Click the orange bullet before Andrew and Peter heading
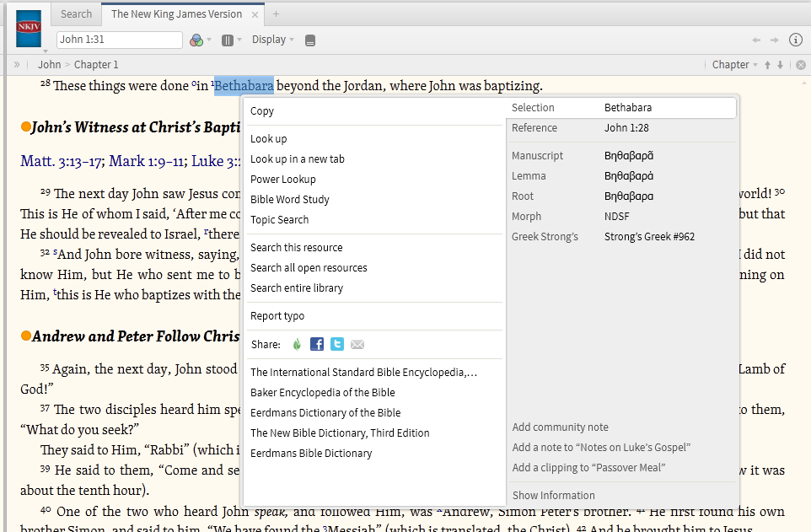This screenshot has width=811, height=532. 25,336
